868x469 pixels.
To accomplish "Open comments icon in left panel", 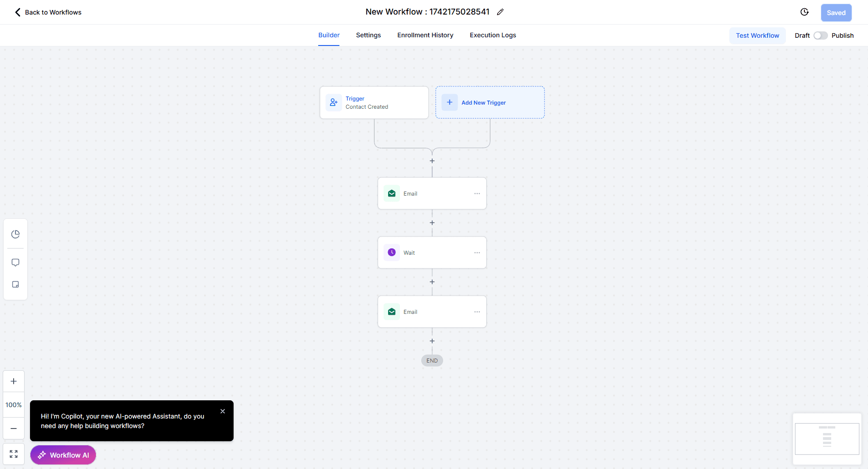I will [x=15, y=262].
